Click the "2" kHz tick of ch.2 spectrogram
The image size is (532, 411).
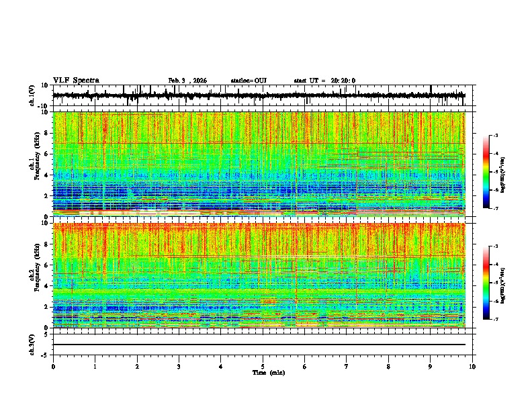click(46, 307)
